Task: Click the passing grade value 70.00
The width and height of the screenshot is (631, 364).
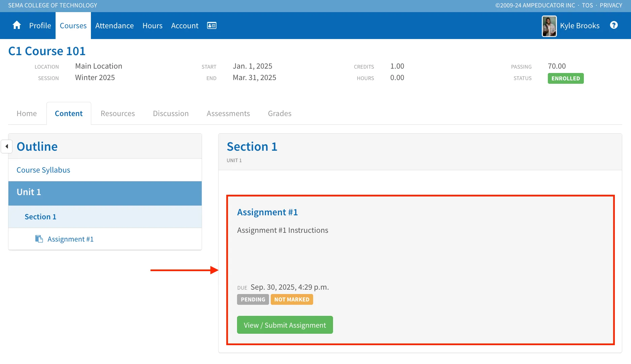Action: click(x=557, y=66)
